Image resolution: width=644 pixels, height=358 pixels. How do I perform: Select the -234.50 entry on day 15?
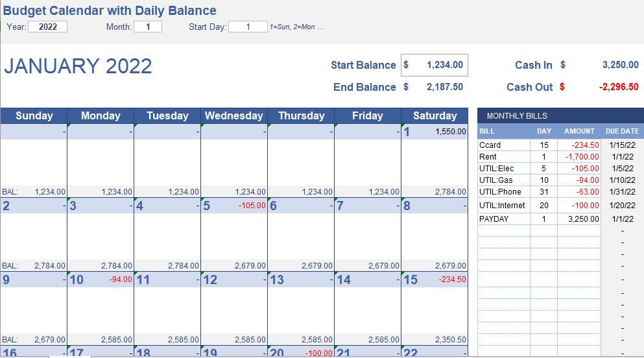tap(452, 279)
